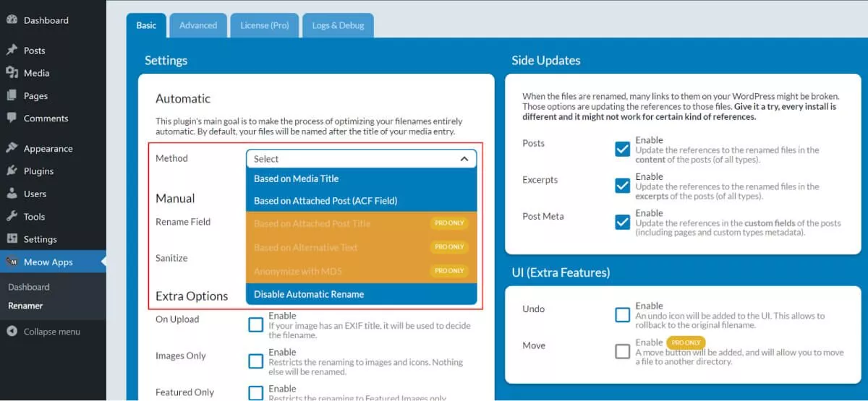Image resolution: width=868 pixels, height=401 pixels.
Task: Click the Method field label
Action: tap(171, 158)
